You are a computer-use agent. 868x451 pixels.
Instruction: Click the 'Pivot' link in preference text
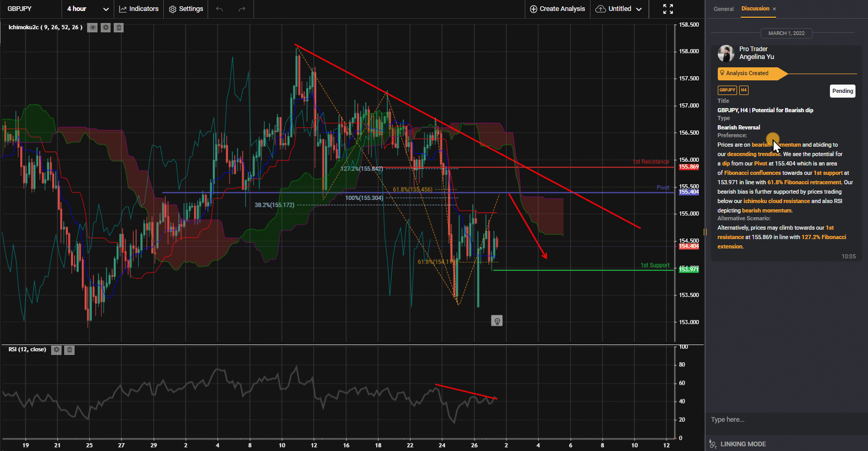coord(761,163)
